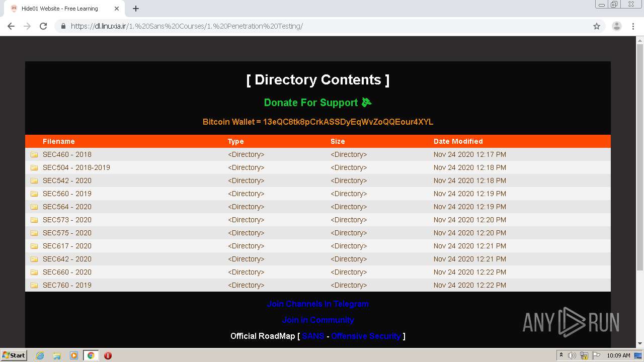Click the red Opera icon in the taskbar

click(108, 355)
